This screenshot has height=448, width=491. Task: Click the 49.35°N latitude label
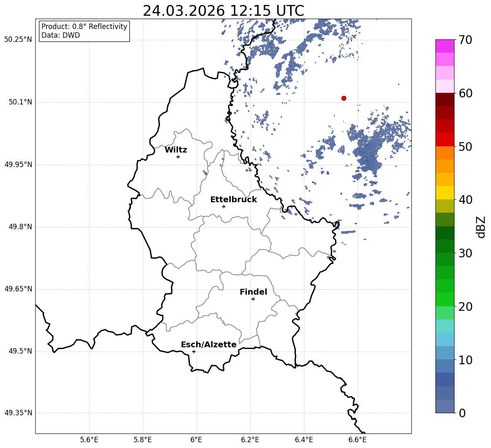(x=18, y=413)
